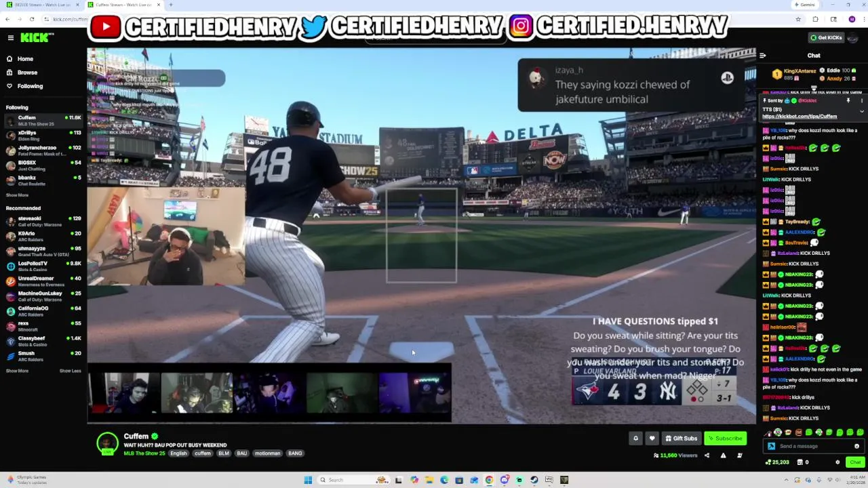This screenshot has height=488, width=868.
Task: Open Gemini button in Chrome title bar
Action: point(804,5)
